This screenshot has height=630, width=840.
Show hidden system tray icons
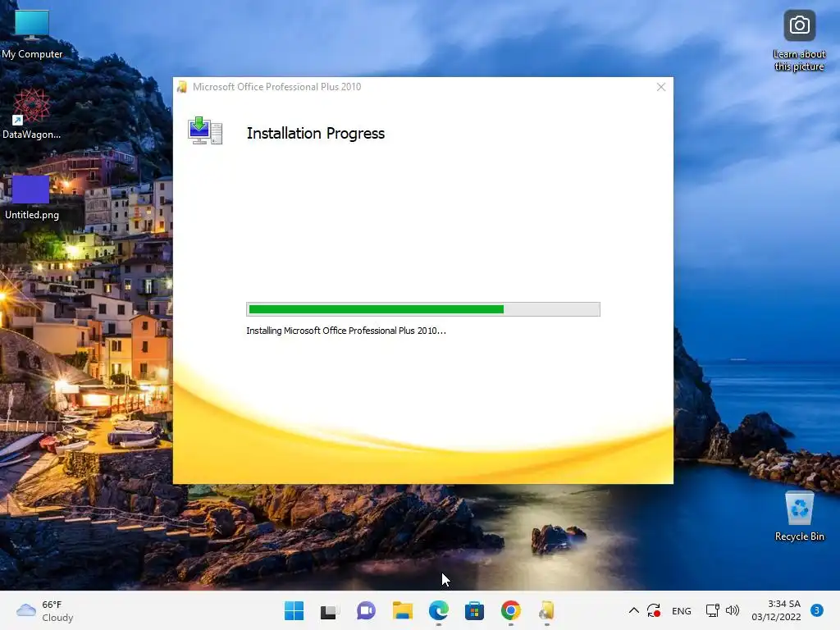(634, 610)
